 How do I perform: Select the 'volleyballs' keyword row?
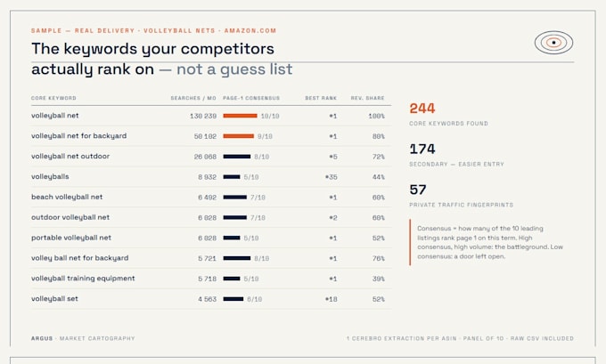coord(211,177)
